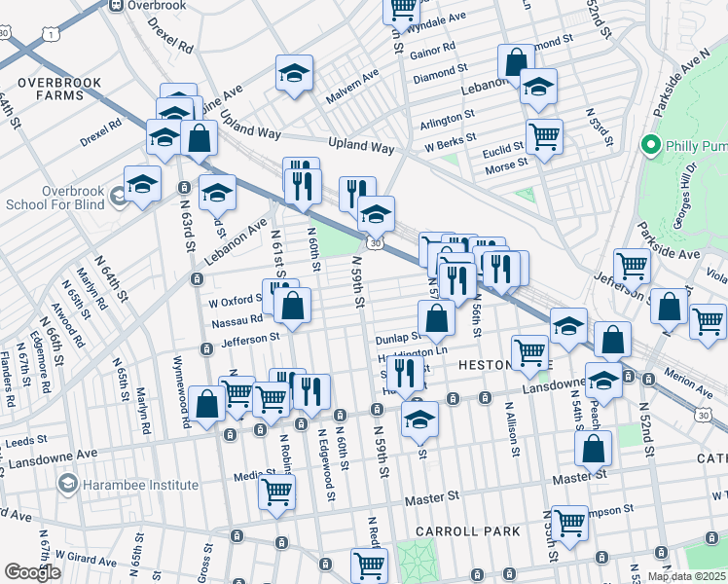The image size is (728, 584).
Task: Click the front restaurant marker above N 60th St
Action: (x=303, y=187)
